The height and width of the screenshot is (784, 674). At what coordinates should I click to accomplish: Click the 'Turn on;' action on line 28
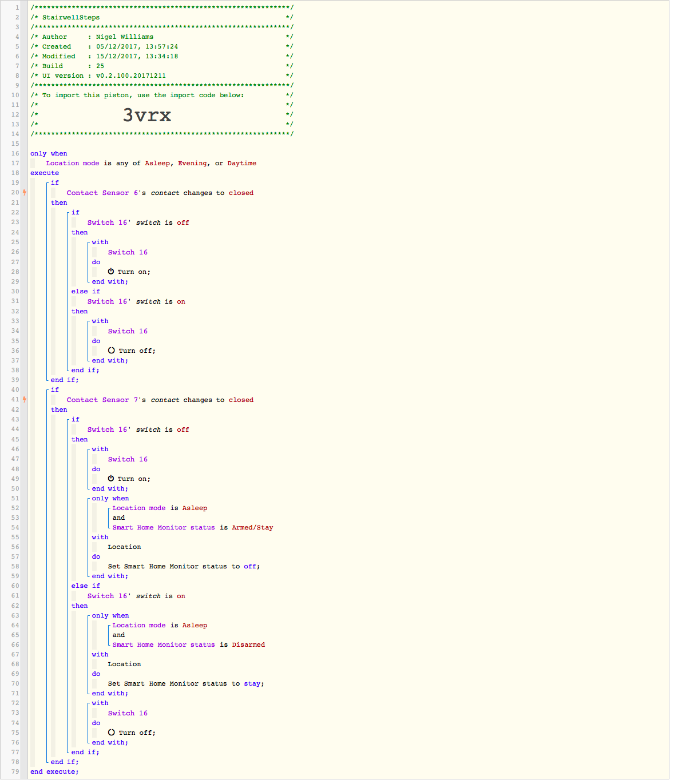pyautogui.click(x=134, y=272)
